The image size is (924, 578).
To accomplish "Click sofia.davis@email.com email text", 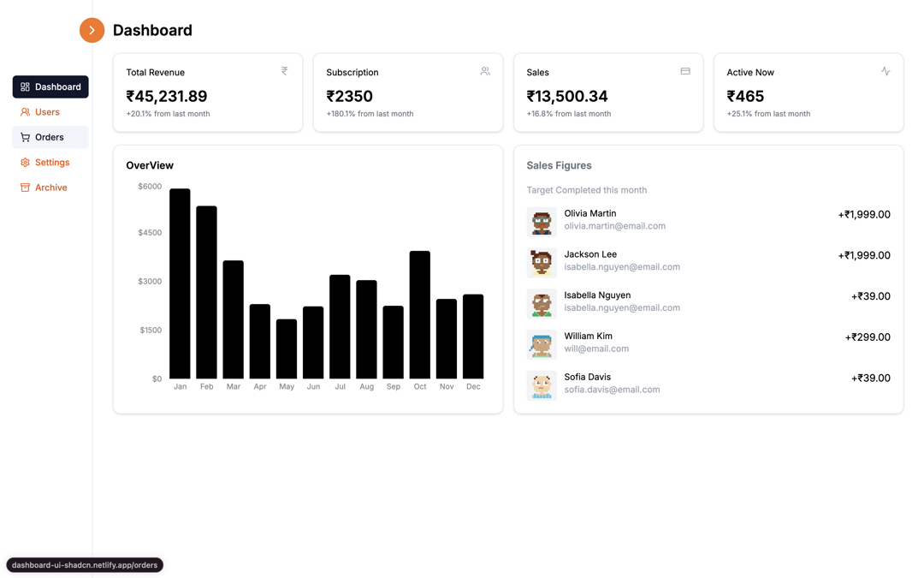I will (x=612, y=390).
